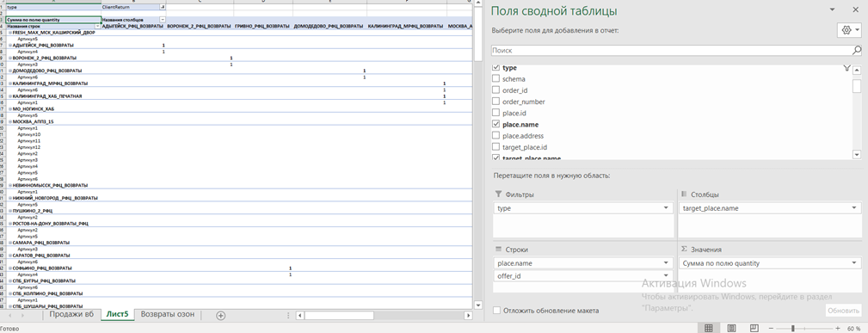Select the Артикул10 row under МОСКВА_АППЗ_15

(28, 134)
